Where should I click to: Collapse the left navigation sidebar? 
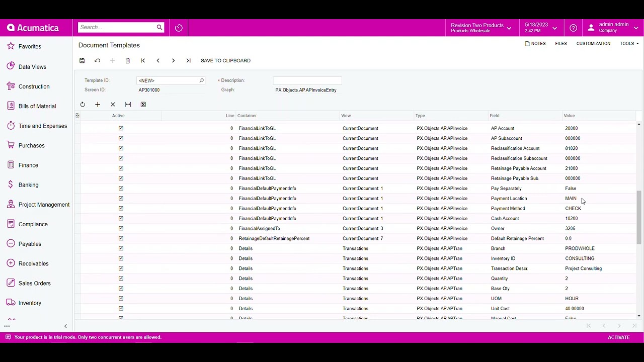pos(65,326)
